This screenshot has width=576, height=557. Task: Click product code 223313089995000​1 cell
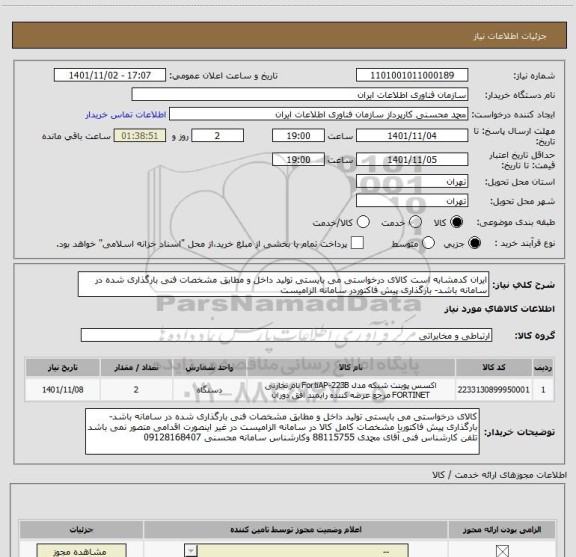point(494,390)
